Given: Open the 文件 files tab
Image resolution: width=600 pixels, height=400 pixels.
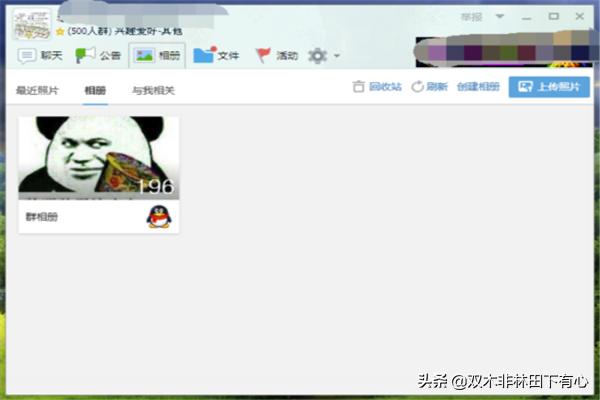Looking at the screenshot, I should [216, 56].
